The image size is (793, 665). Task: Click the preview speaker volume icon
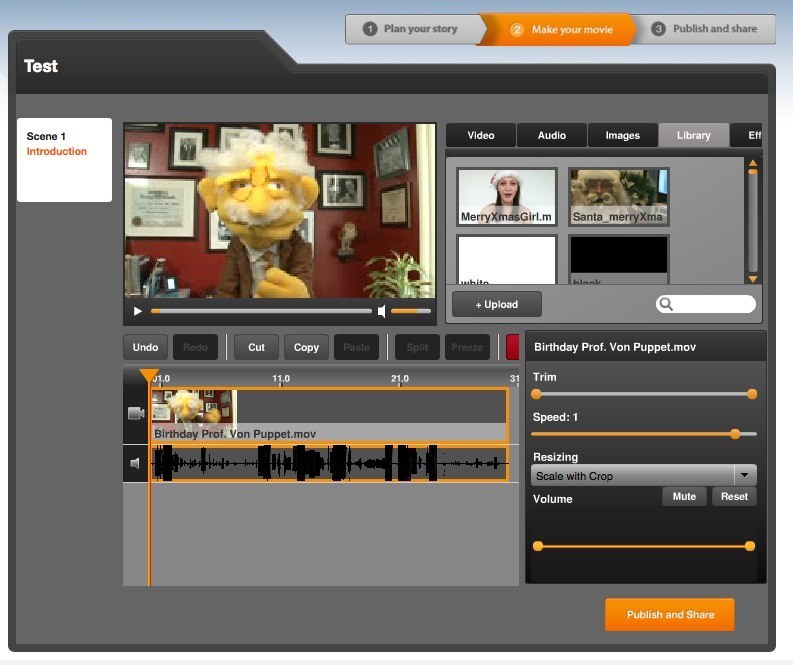382,312
